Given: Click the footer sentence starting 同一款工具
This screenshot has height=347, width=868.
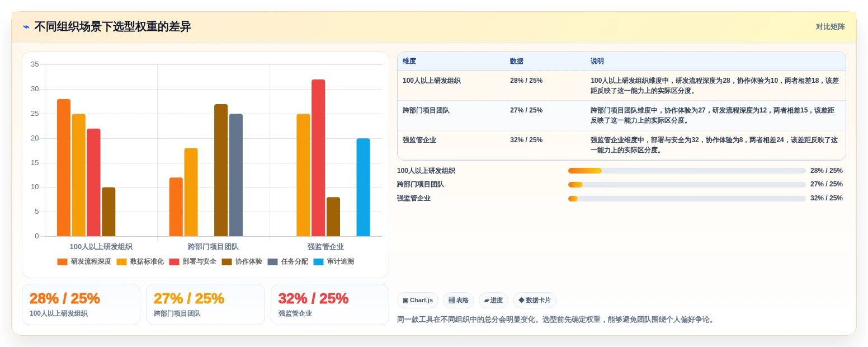Looking at the screenshot, I should (556, 320).
